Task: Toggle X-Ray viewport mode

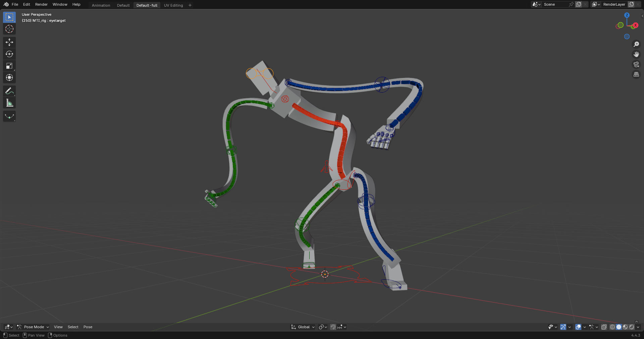Action: [604, 327]
